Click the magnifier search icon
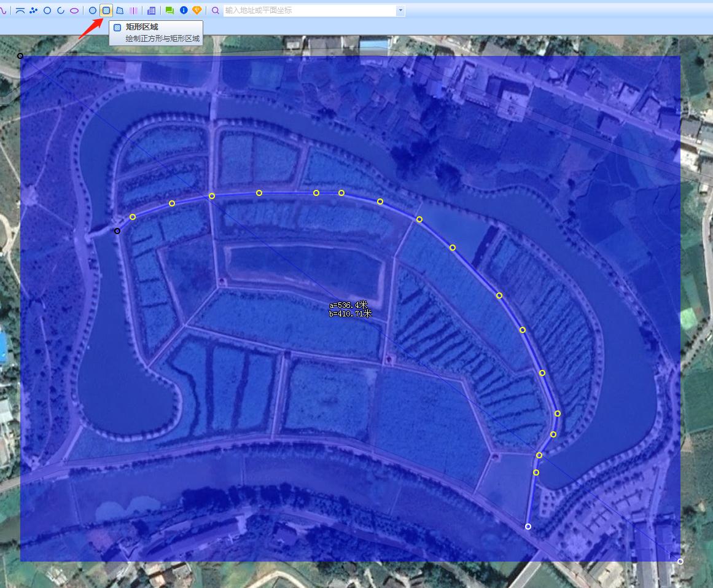 point(216,10)
